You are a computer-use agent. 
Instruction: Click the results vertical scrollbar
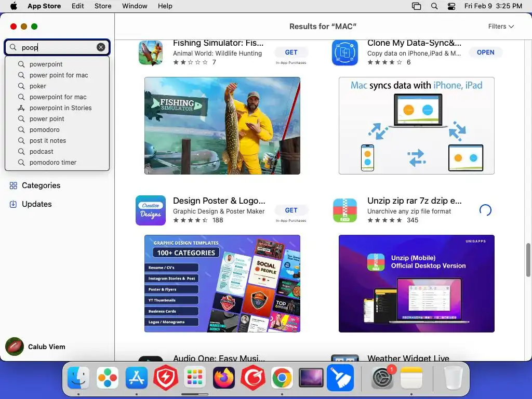[528, 260]
